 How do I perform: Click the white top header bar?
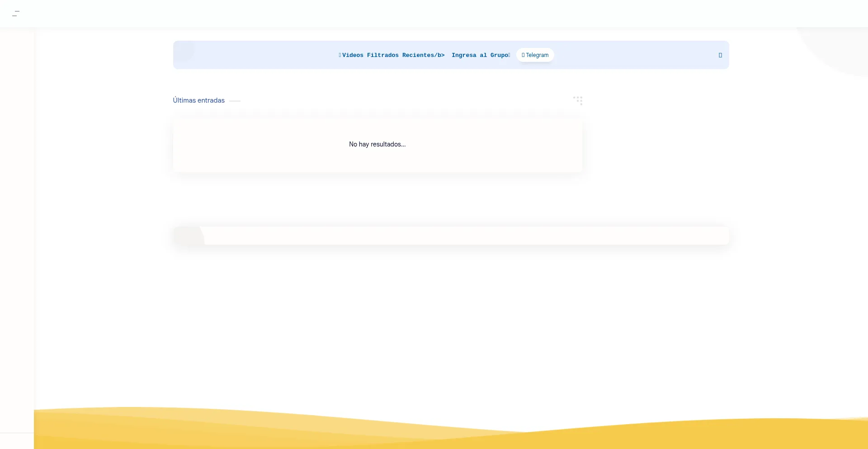point(434,14)
